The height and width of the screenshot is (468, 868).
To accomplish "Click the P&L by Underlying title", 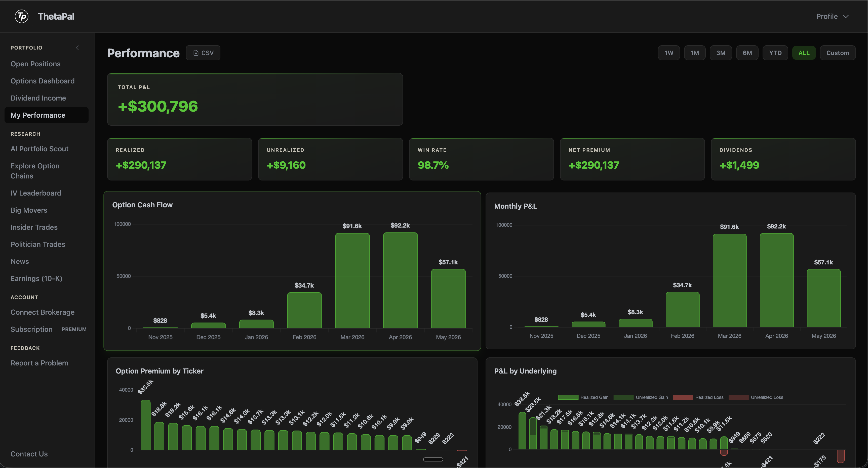I will 525,371.
